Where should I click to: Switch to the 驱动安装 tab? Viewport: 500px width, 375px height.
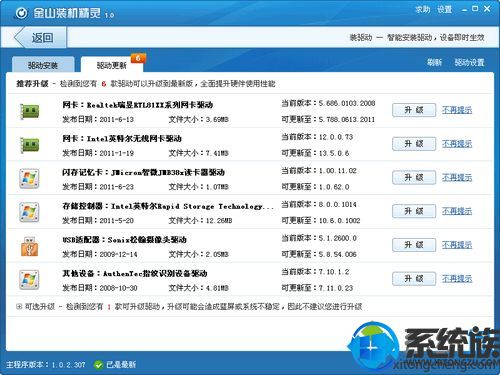pyautogui.click(x=43, y=65)
